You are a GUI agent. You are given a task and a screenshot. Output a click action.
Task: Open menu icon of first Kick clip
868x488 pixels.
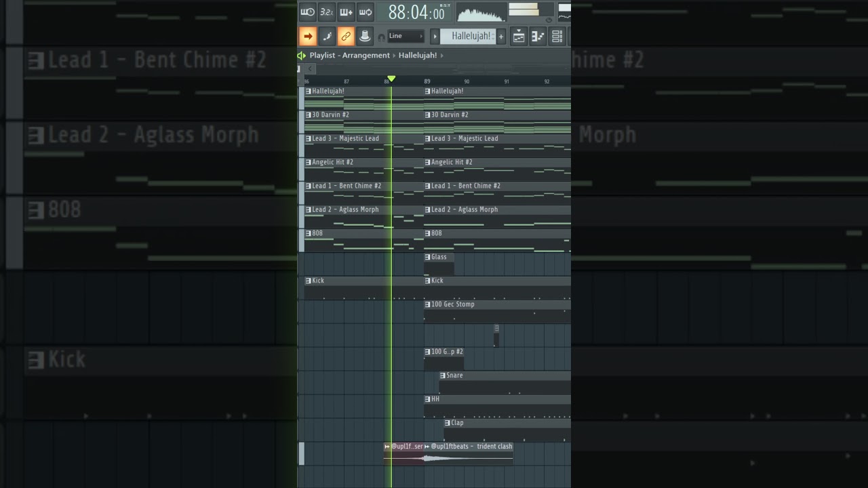[x=309, y=281]
